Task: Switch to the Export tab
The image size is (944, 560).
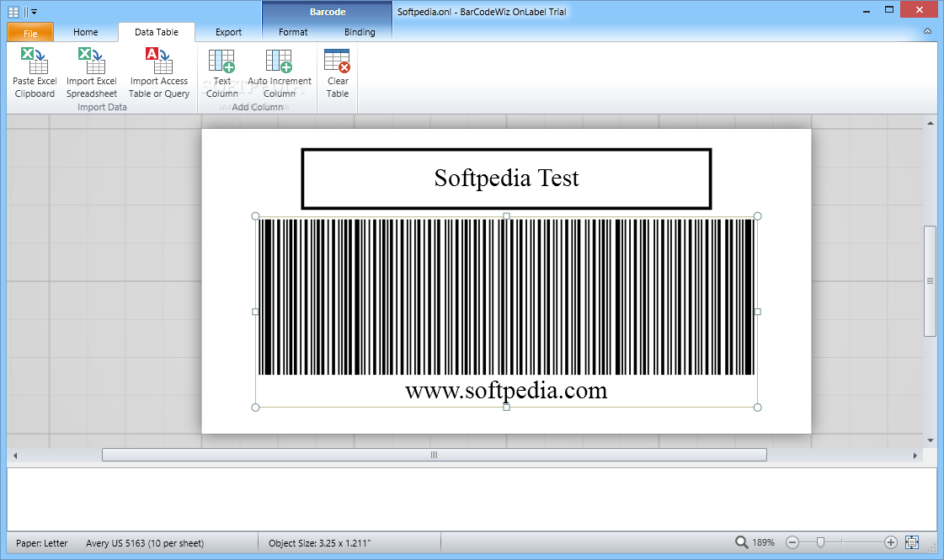Action: point(228,32)
